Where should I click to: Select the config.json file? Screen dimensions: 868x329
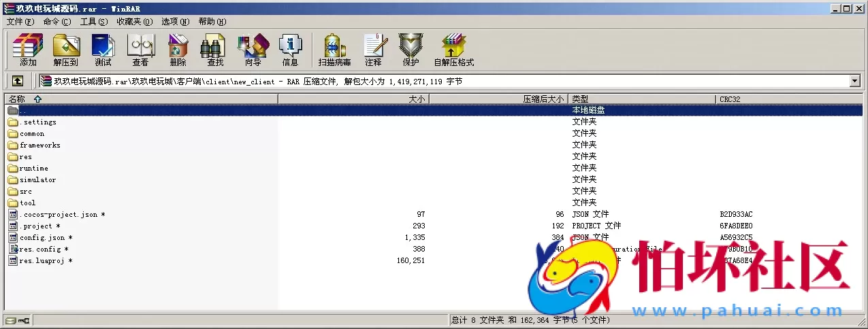click(x=42, y=238)
